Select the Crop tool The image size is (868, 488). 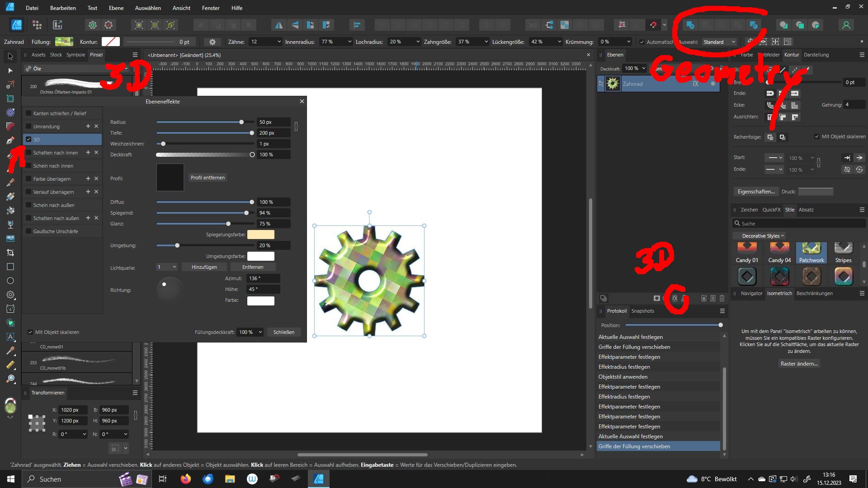tap(10, 253)
